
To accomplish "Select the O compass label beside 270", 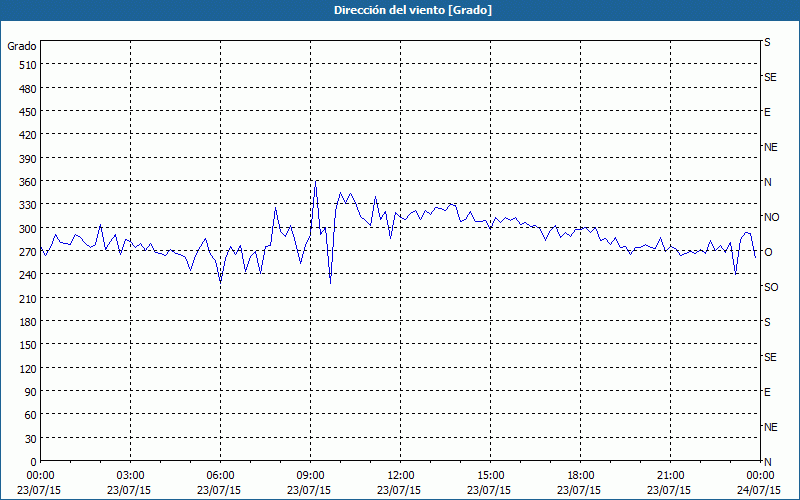I will point(768,252).
